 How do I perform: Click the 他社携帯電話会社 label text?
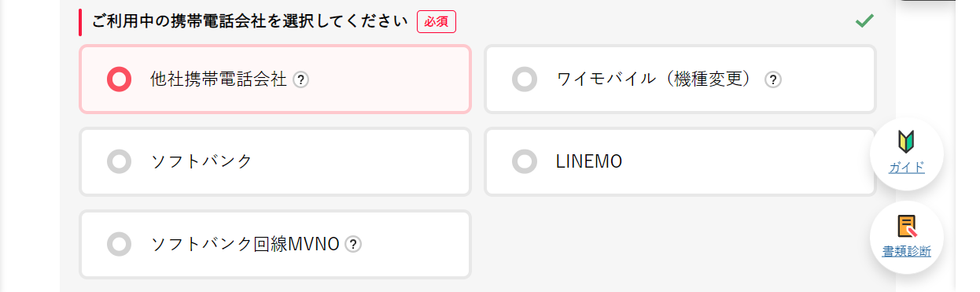click(x=219, y=79)
